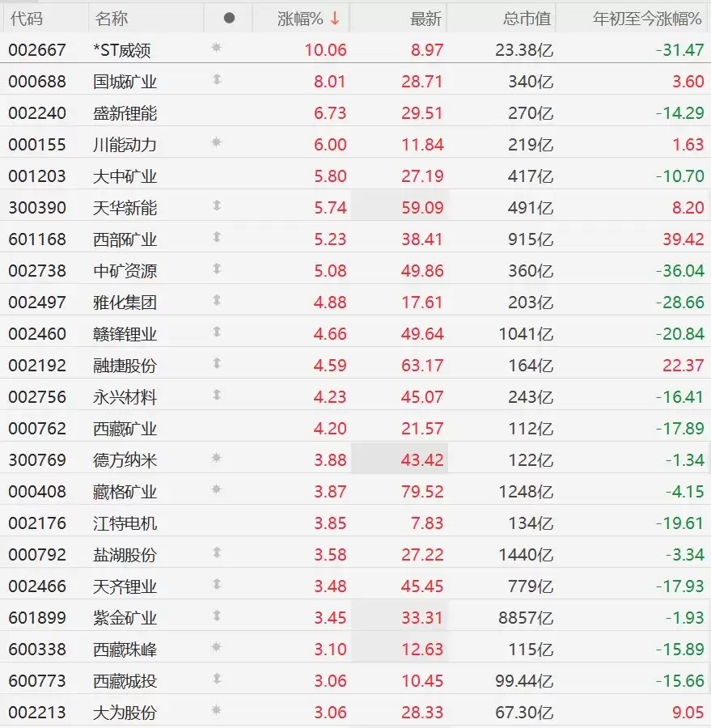The width and height of the screenshot is (711, 728).
Task: Open the stock named *ST威领
Action: tap(122, 49)
